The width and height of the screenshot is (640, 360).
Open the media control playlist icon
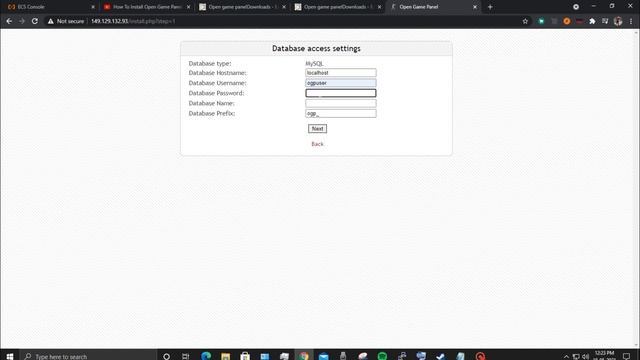pos(605,21)
